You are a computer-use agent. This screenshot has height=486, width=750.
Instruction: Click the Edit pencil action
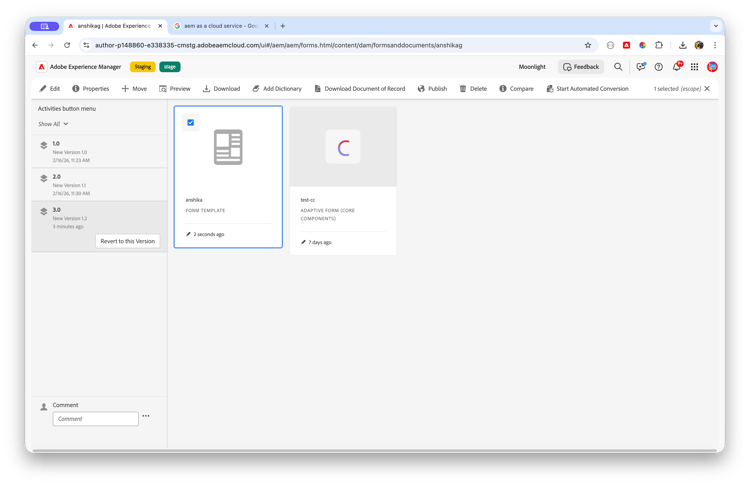[x=50, y=88]
